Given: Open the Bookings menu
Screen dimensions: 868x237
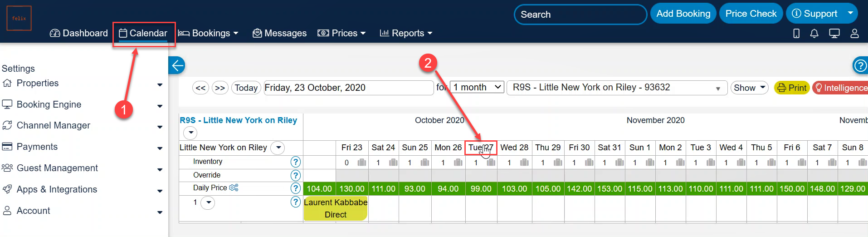Looking at the screenshot, I should 208,33.
